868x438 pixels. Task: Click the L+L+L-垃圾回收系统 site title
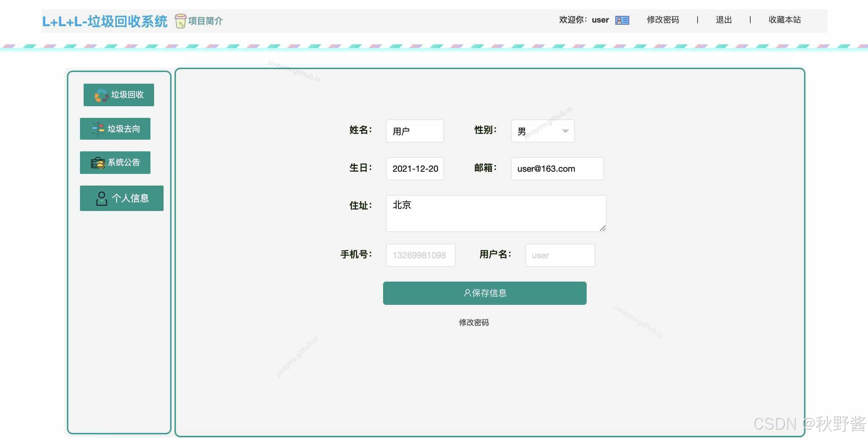pos(105,21)
